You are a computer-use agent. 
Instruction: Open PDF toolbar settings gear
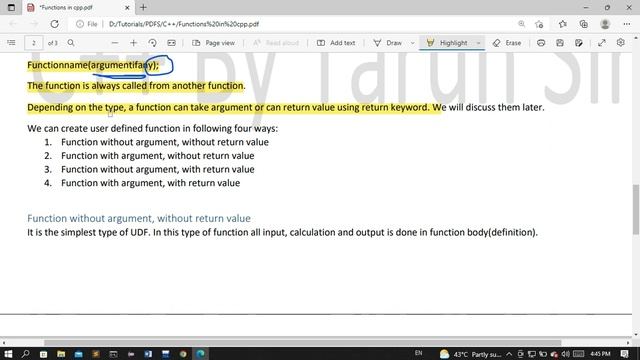coord(620,42)
